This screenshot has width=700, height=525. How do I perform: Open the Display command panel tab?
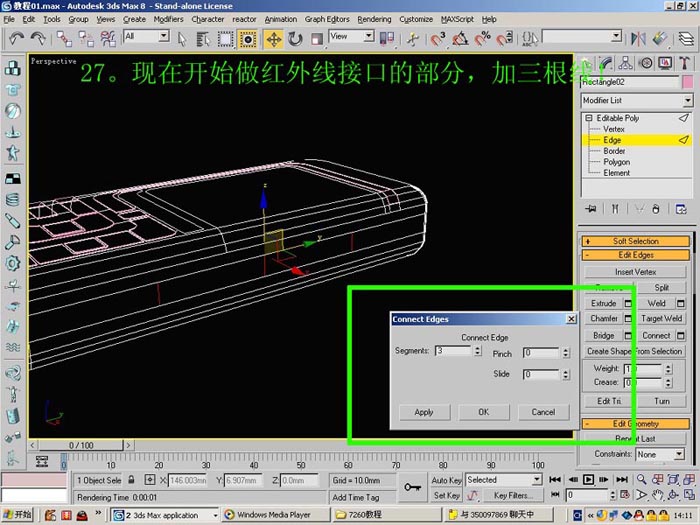point(665,63)
